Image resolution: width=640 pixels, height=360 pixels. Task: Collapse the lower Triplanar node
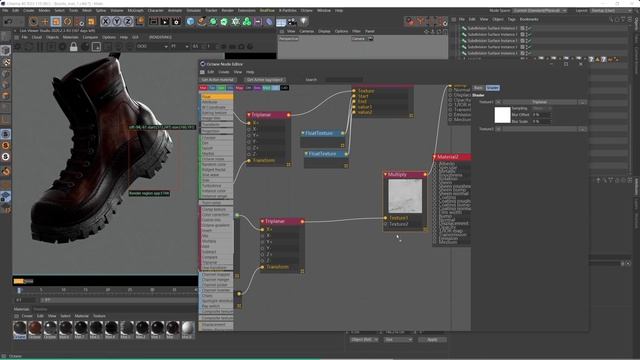point(262,221)
